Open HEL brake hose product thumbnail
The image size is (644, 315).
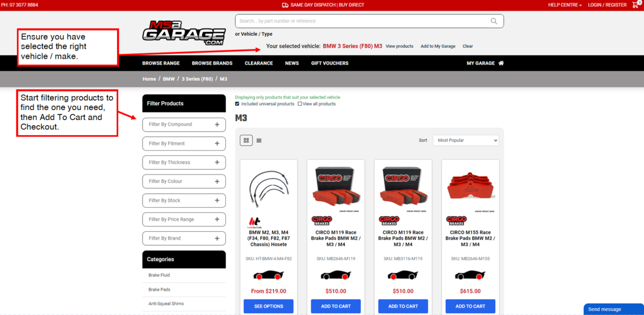269,188
